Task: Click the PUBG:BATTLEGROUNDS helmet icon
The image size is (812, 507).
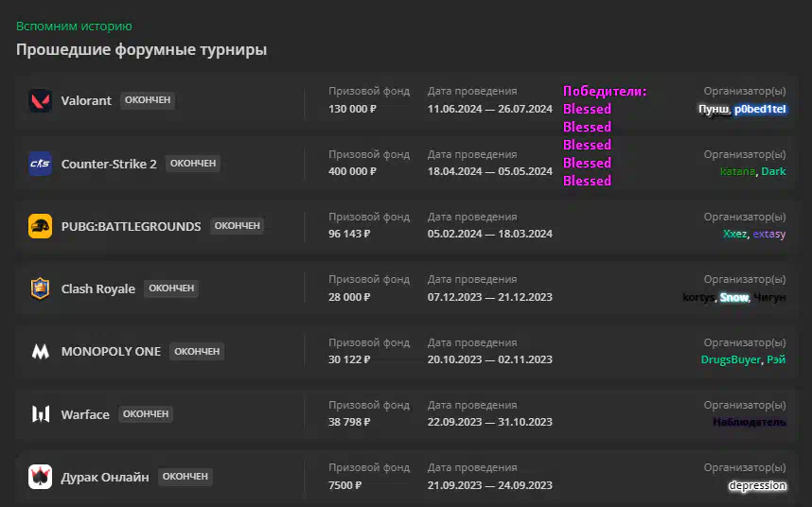Action: click(40, 226)
